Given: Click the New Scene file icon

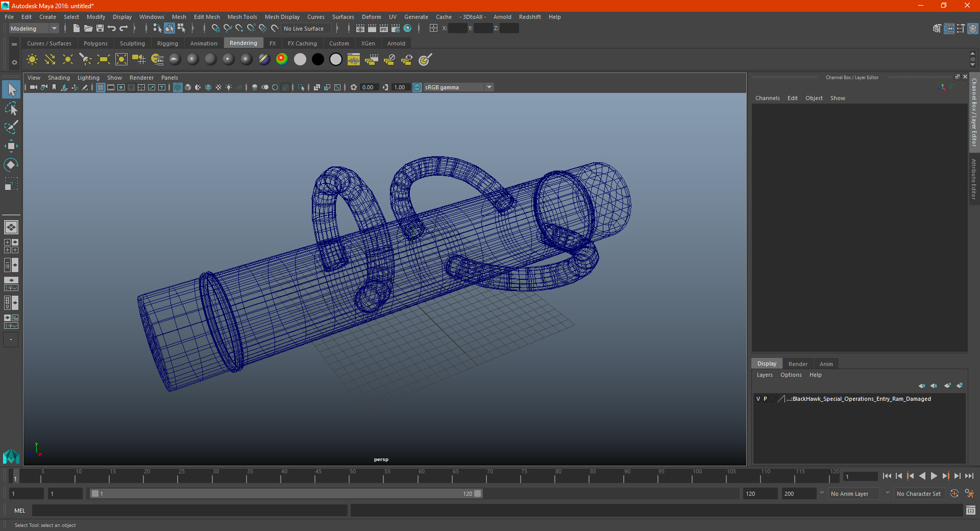Looking at the screenshot, I should (x=76, y=29).
